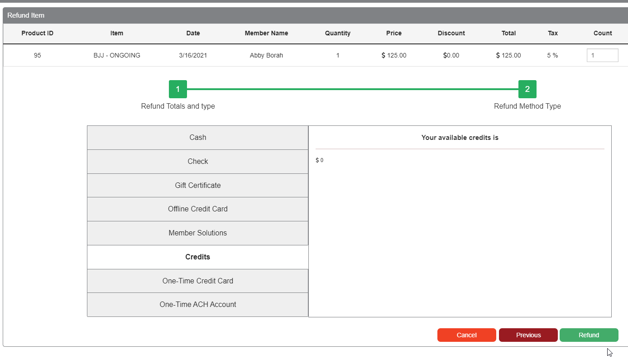Focus the Count input field

pos(602,55)
